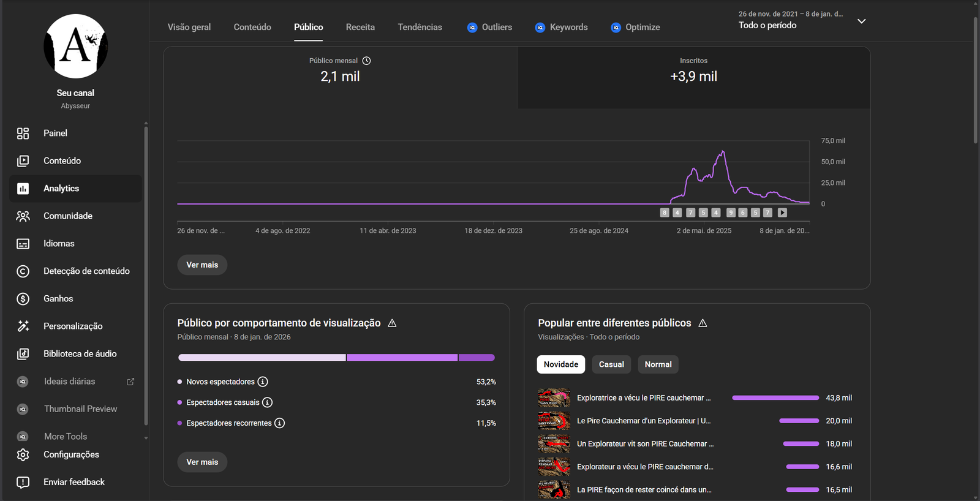Viewport: 980px width, 501px height.
Task: Click the Analytics bar chart icon
Action: coord(23,189)
